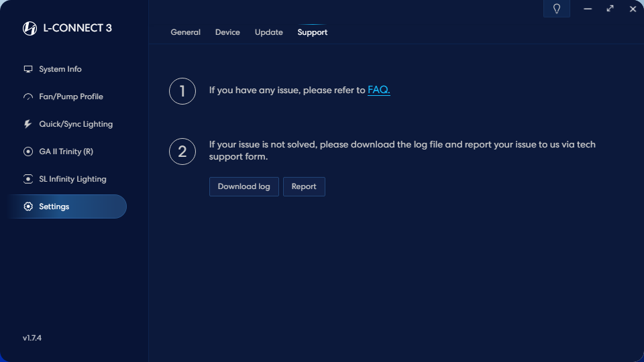Click the L-CONNECT 3 logo icon
Screen dimensions: 644x362
[30, 28]
